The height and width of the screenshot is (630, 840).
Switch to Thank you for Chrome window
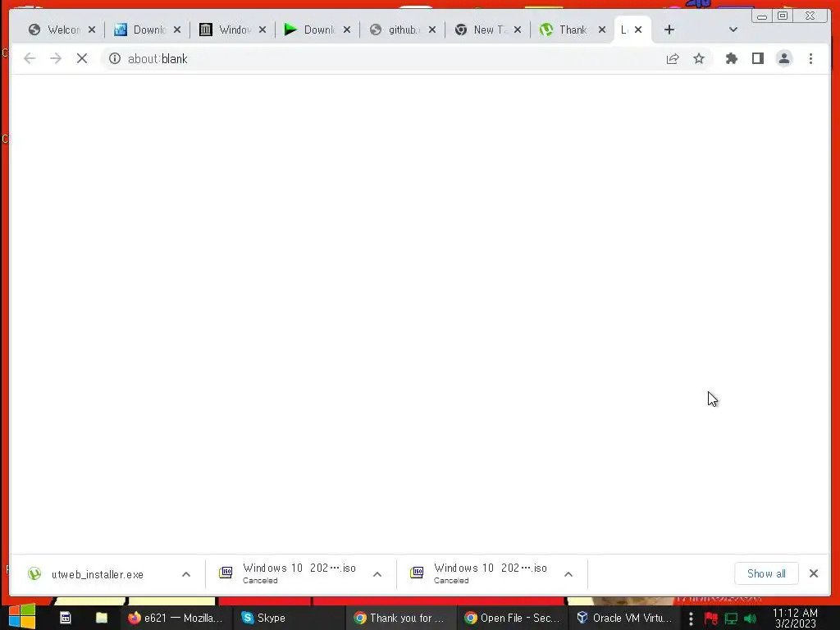click(399, 618)
